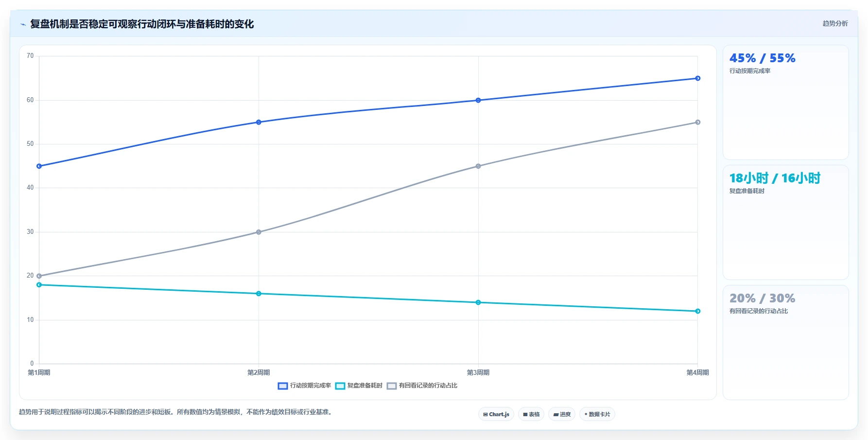Click the 第2周期 x-axis label
This screenshot has height=440, width=868.
click(259, 372)
